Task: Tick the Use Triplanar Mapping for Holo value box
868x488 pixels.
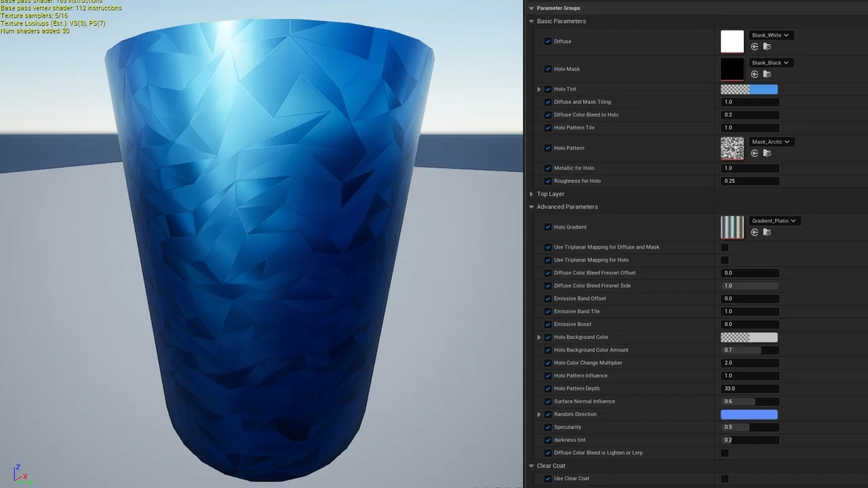Action: coord(724,260)
